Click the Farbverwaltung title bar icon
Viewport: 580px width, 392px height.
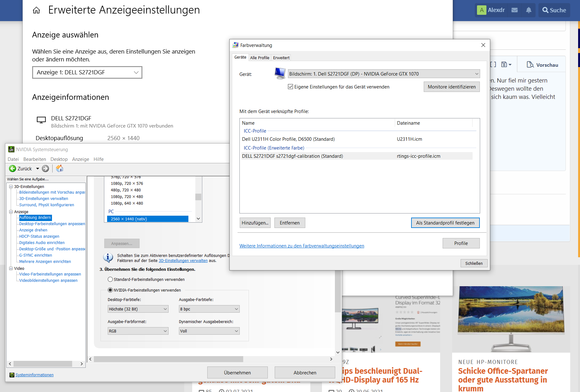[x=235, y=45]
